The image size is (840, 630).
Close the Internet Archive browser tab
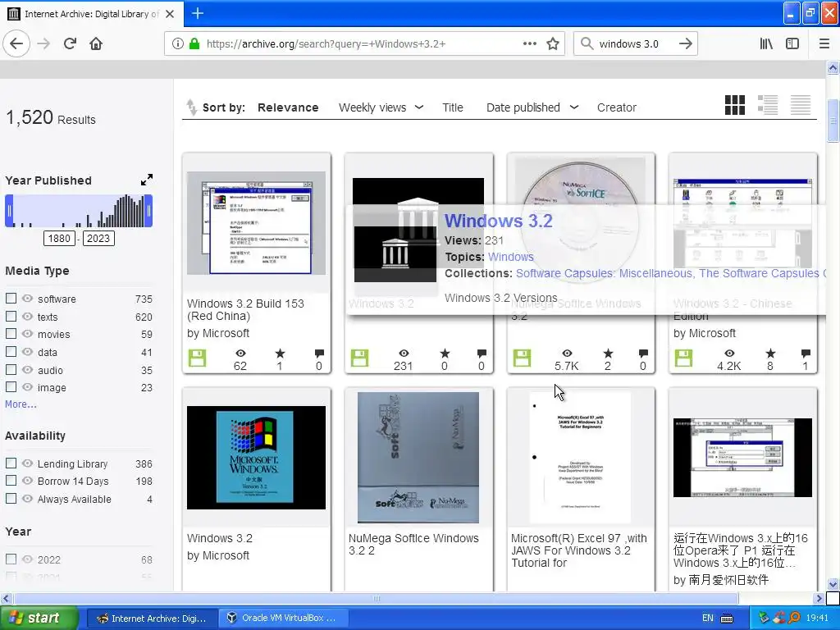click(x=170, y=14)
